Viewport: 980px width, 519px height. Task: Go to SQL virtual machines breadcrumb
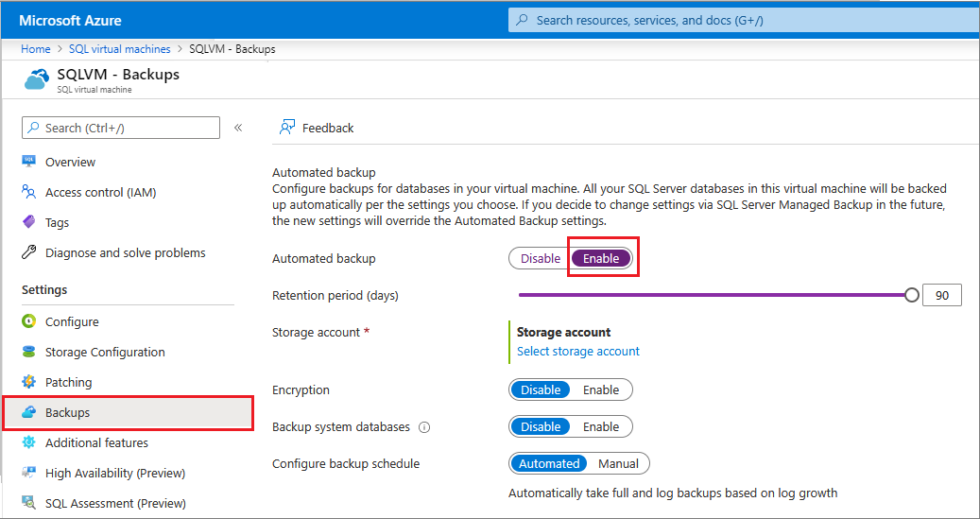120,49
